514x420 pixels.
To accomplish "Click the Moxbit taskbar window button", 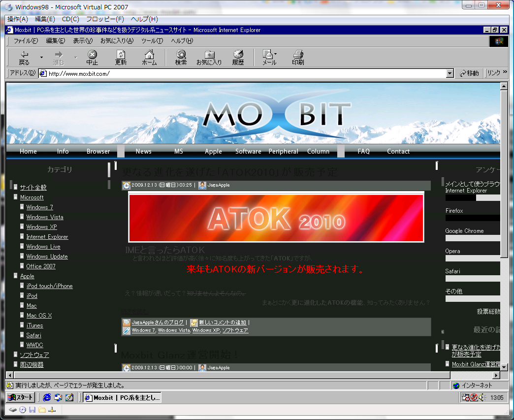I will [x=122, y=397].
